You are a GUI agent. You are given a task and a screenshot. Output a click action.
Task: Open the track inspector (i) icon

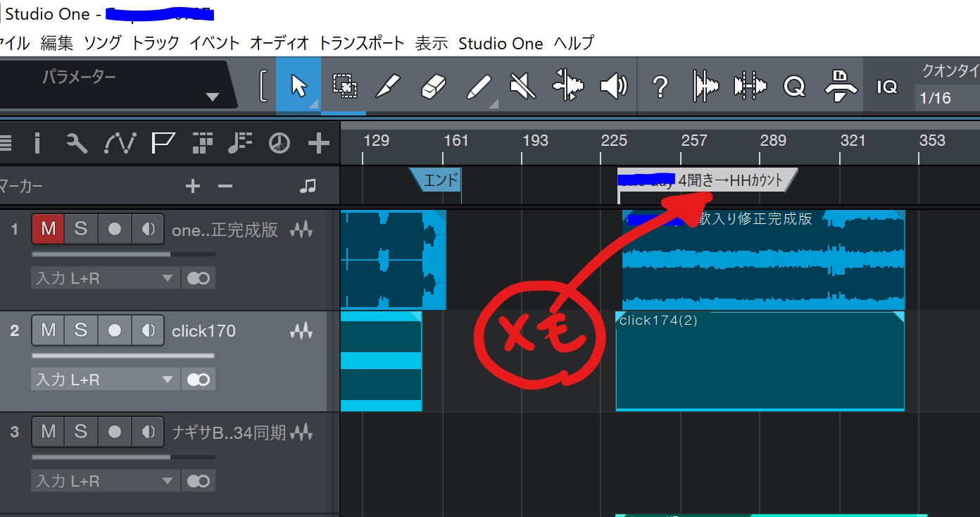37,144
